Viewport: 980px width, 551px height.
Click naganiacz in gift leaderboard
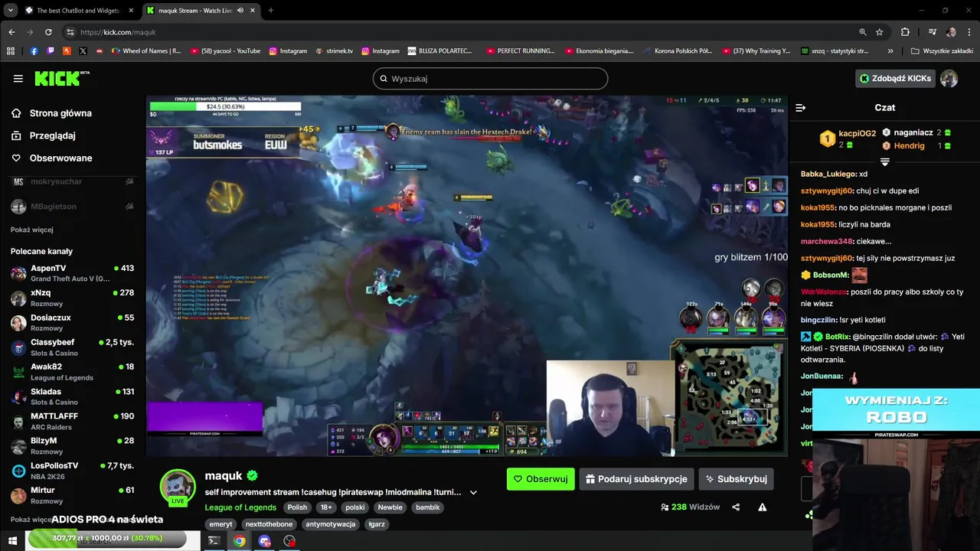pos(916,132)
